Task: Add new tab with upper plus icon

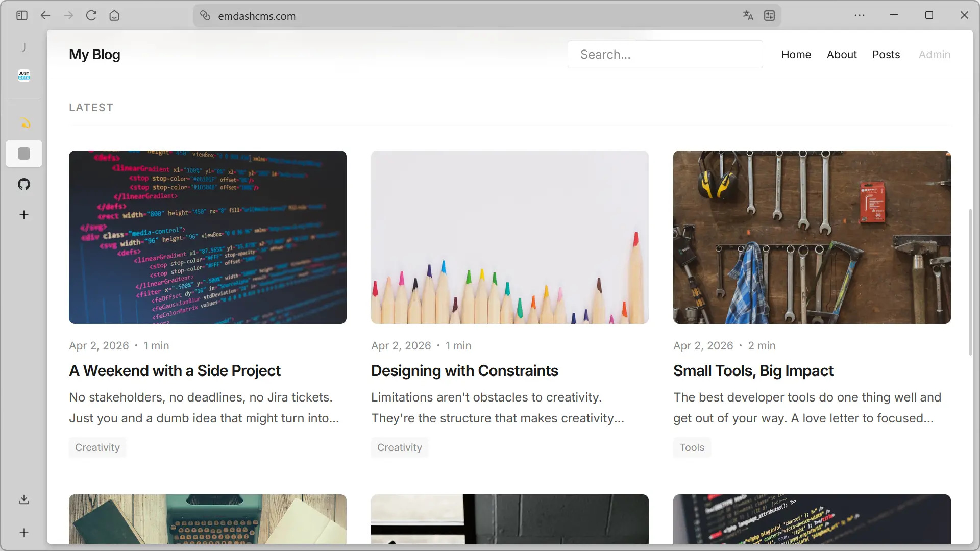Action: 24,215
